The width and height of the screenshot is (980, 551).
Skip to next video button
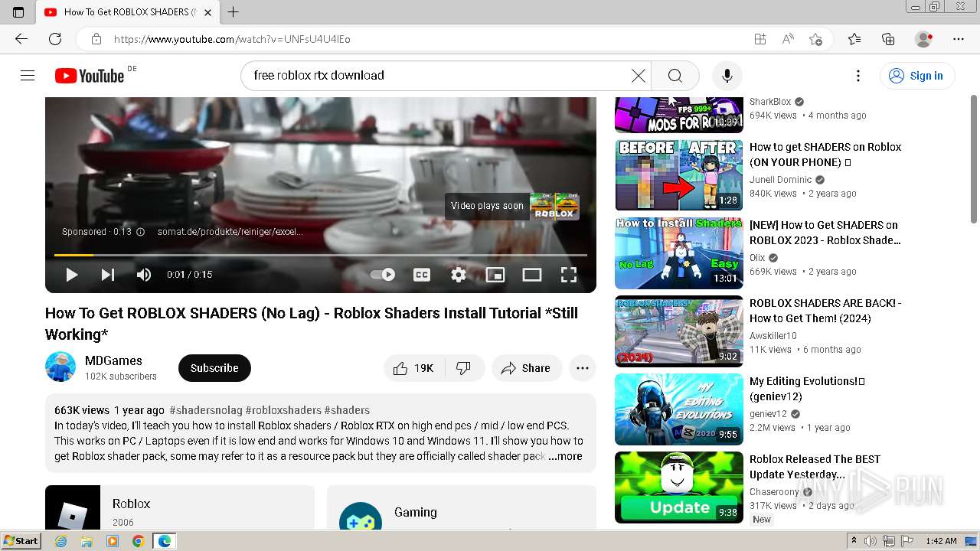click(x=108, y=275)
